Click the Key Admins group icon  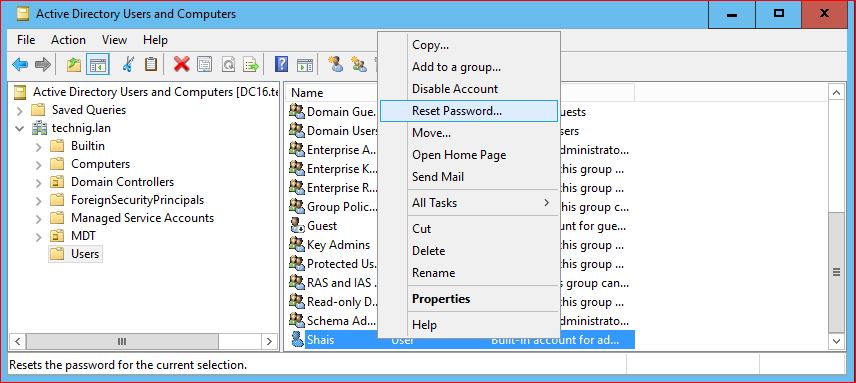tap(296, 244)
